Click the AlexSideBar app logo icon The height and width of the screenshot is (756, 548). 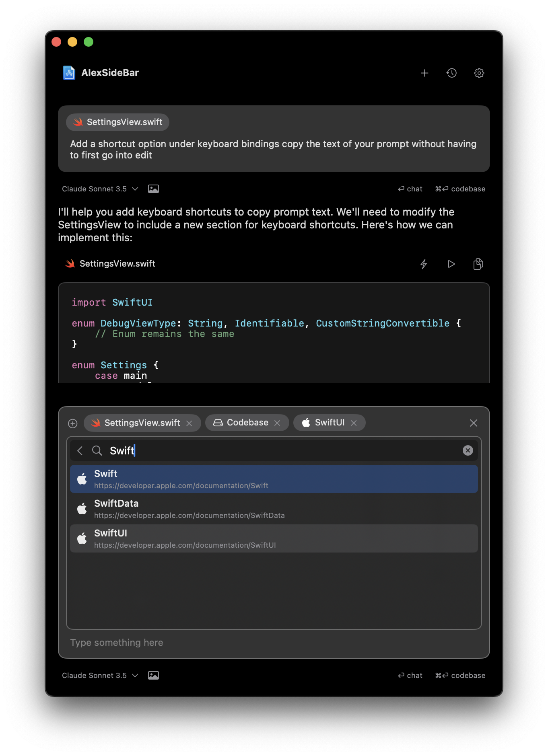[69, 73]
